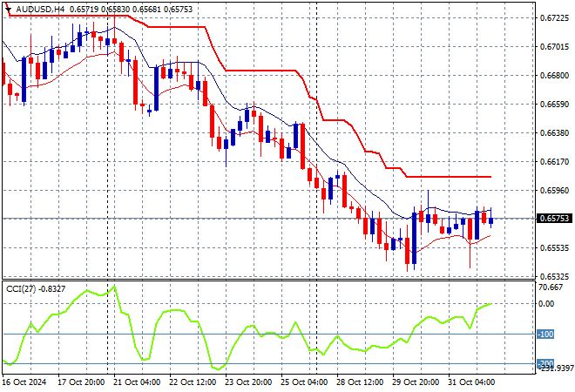Click the CCI -100 level label
Image resolution: width=575 pixels, height=392 pixels.
click(x=545, y=334)
